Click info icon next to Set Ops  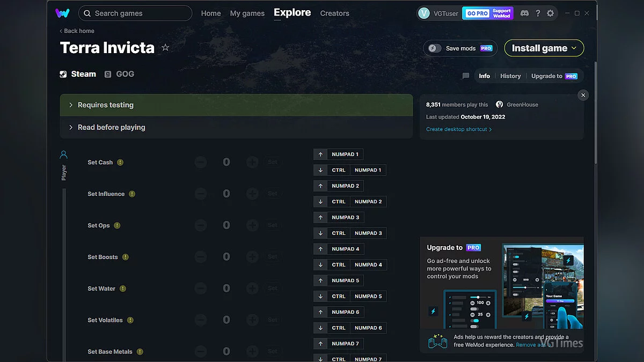[x=117, y=226]
